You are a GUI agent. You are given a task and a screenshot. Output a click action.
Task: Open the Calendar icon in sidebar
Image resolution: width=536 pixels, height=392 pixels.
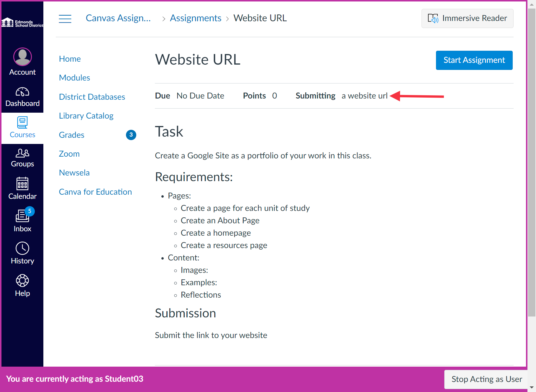[22, 183]
